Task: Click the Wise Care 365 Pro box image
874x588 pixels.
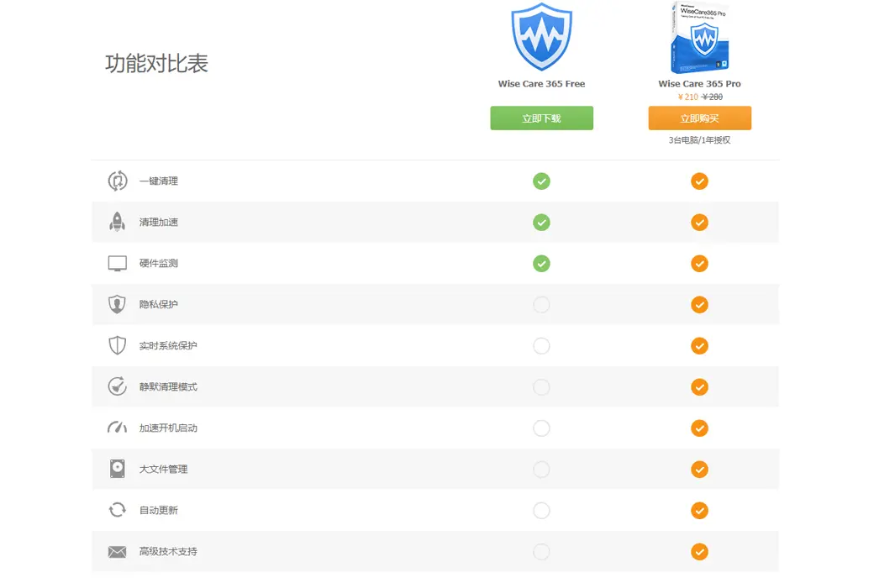Action: pos(699,37)
